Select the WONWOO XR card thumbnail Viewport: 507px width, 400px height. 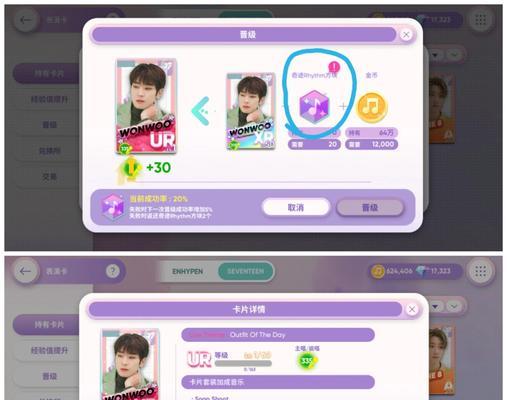tap(251, 111)
